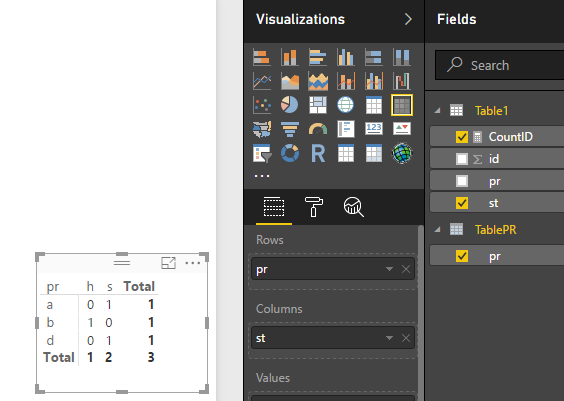Choose the stacked area chart visual
Image resolution: width=564 pixels, height=401 pixels.
tap(318, 81)
